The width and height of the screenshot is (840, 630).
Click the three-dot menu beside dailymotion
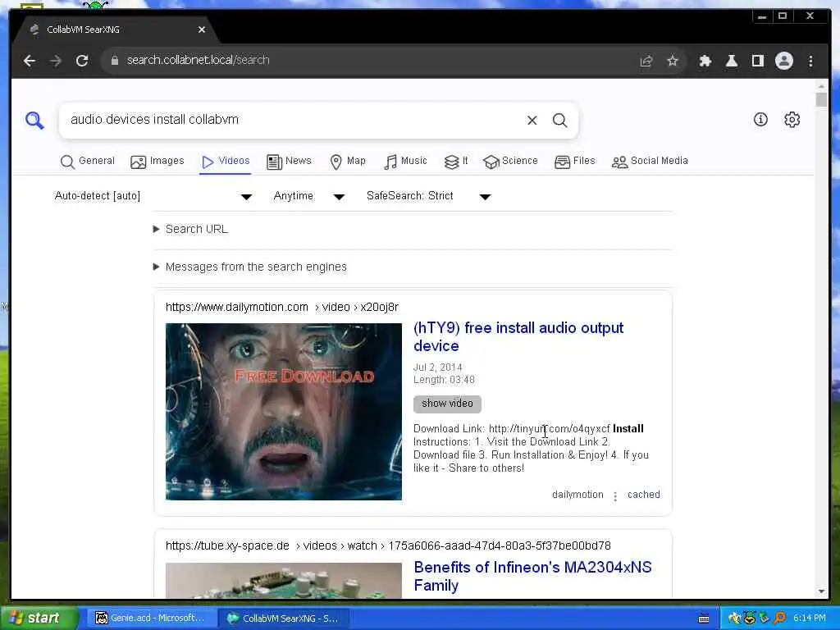(615, 496)
